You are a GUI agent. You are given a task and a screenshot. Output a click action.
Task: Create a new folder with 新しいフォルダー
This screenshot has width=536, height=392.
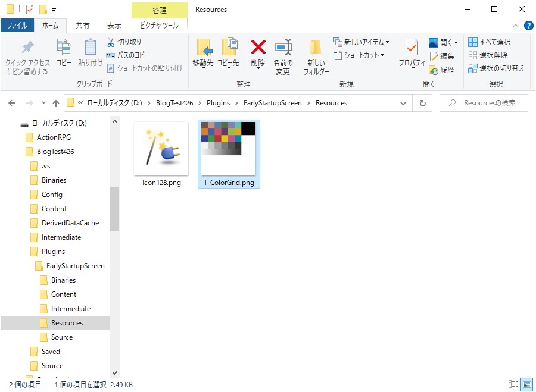tap(316, 57)
